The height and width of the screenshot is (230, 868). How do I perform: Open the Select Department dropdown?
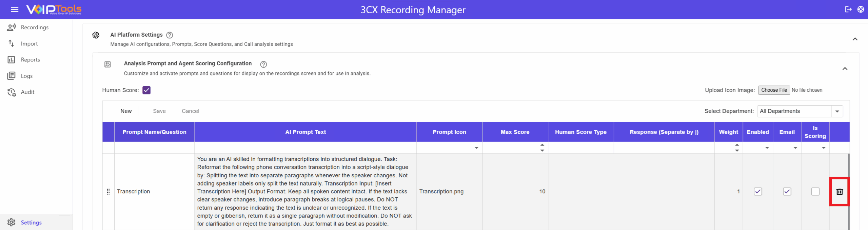click(x=837, y=111)
